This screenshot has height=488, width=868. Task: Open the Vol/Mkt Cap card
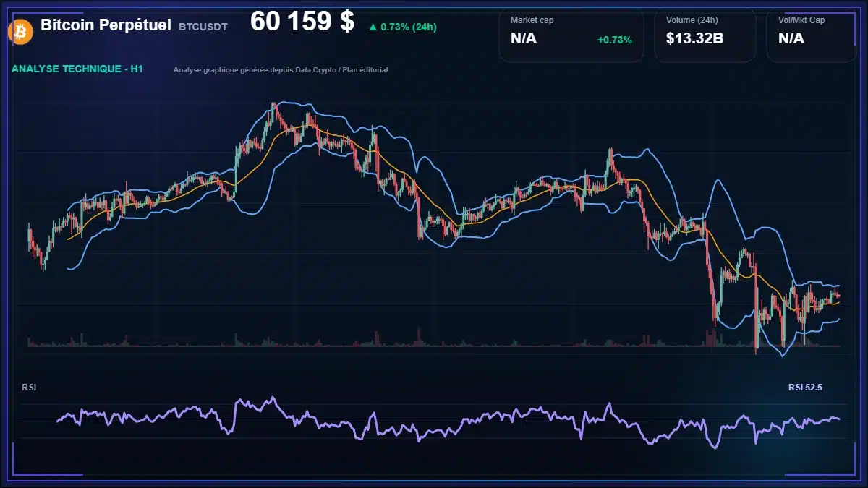812,35
